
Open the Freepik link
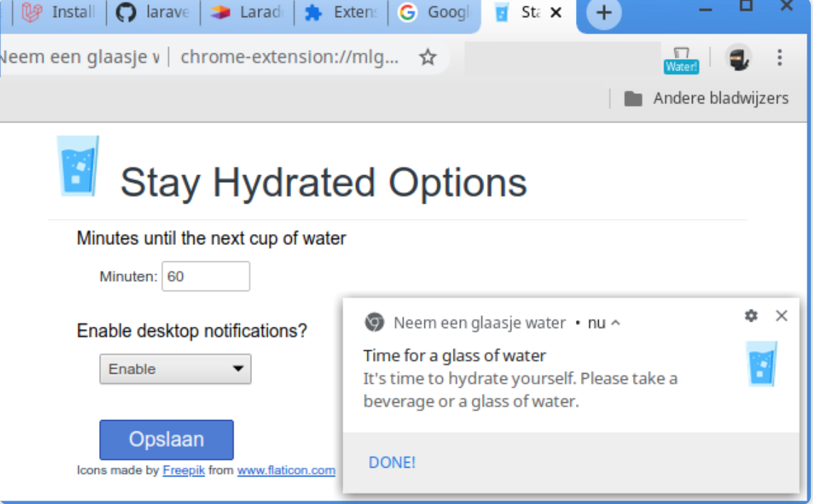pyautogui.click(x=183, y=471)
